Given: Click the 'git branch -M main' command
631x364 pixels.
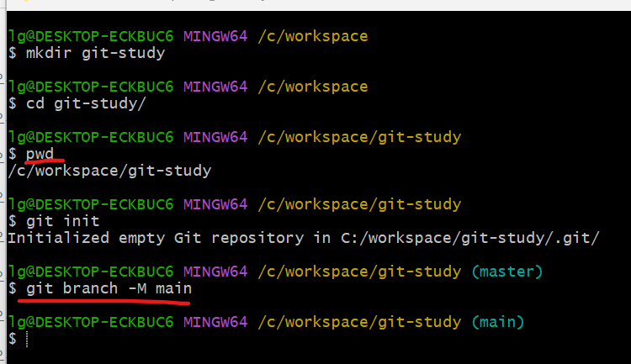Looking at the screenshot, I should point(109,288).
